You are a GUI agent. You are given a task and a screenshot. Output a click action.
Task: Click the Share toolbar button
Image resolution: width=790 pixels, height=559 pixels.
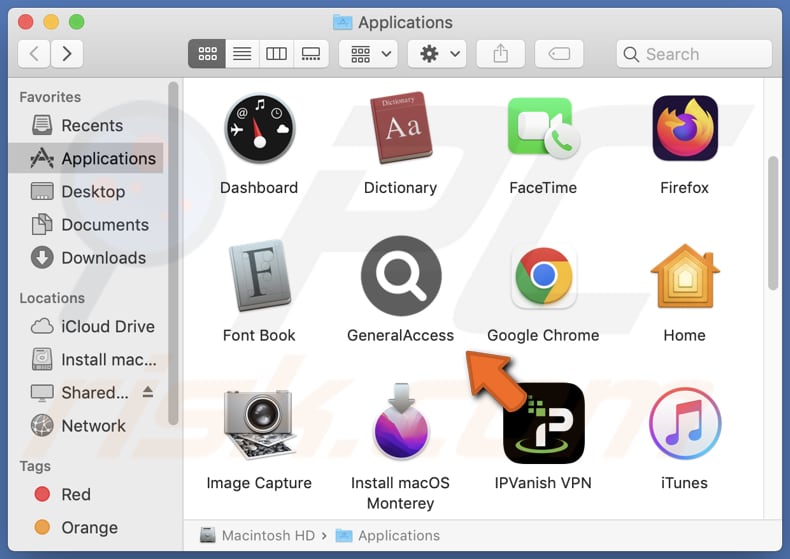point(500,53)
